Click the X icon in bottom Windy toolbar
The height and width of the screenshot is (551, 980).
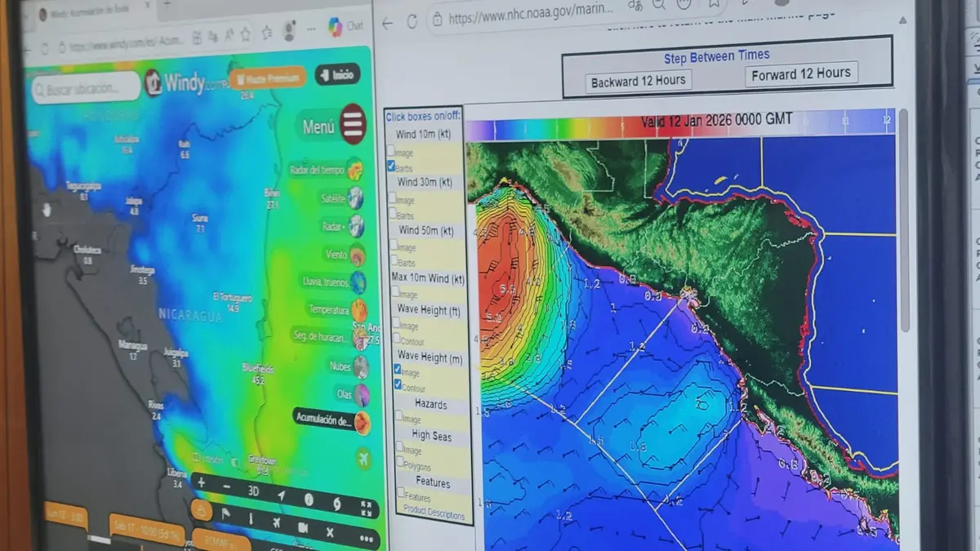pos(330,532)
